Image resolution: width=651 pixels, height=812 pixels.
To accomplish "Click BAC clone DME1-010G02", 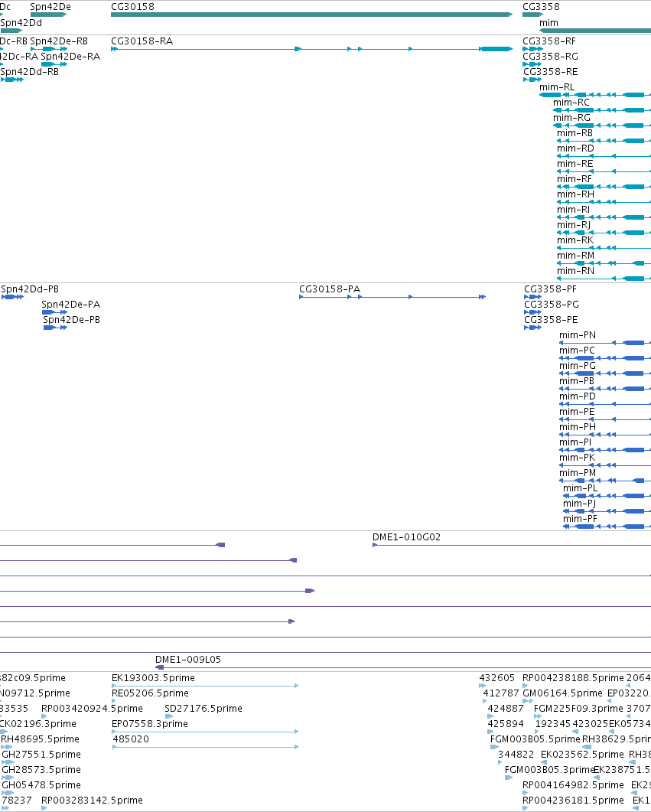I will click(x=406, y=537).
